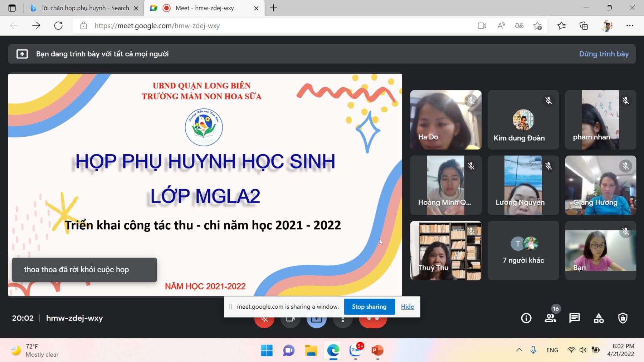Viewport: 644px width, 362px height.
Task: Add this page to favorites
Action: [x=537, y=26]
